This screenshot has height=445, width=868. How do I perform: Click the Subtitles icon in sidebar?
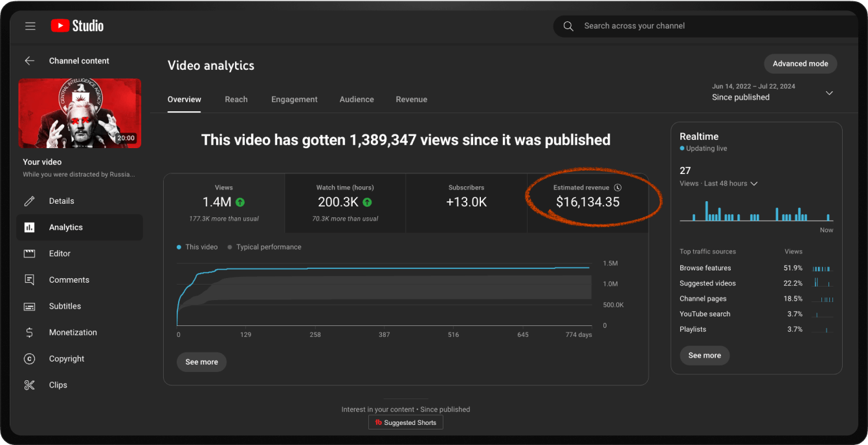click(29, 307)
